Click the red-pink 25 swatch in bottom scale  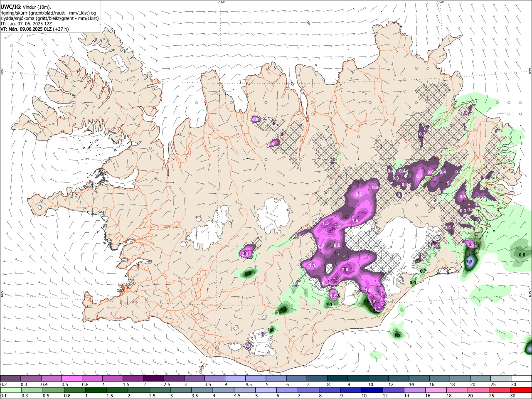click(x=499, y=390)
